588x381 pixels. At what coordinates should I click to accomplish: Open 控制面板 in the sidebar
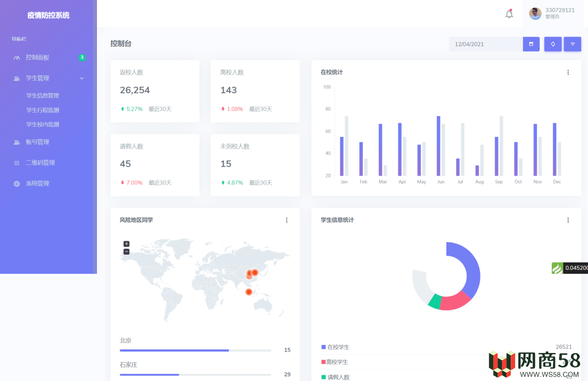(x=38, y=57)
